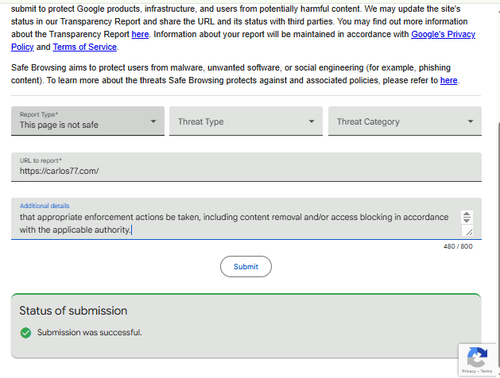This screenshot has width=500, height=378.
Task: Open the Terms of Service link
Action: pyautogui.click(x=85, y=47)
